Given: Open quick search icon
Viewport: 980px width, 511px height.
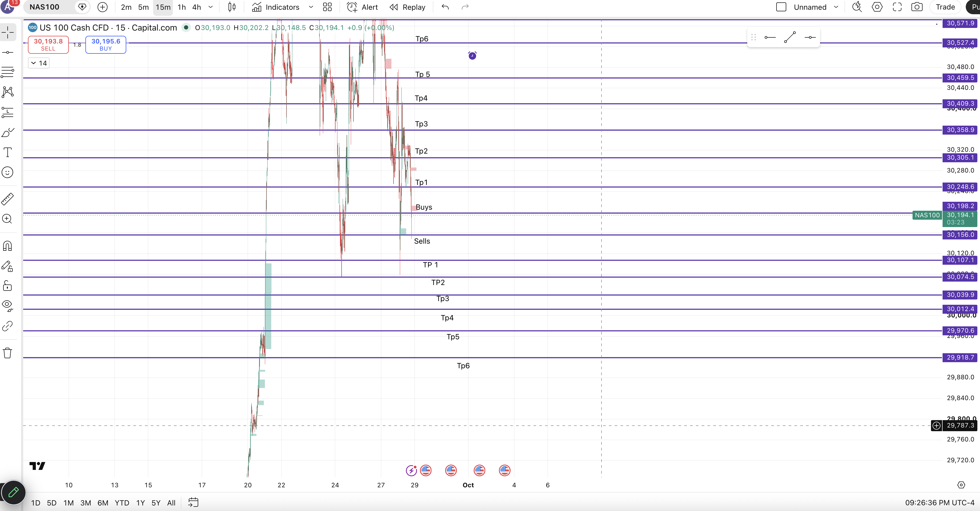Looking at the screenshot, I should click(857, 7).
